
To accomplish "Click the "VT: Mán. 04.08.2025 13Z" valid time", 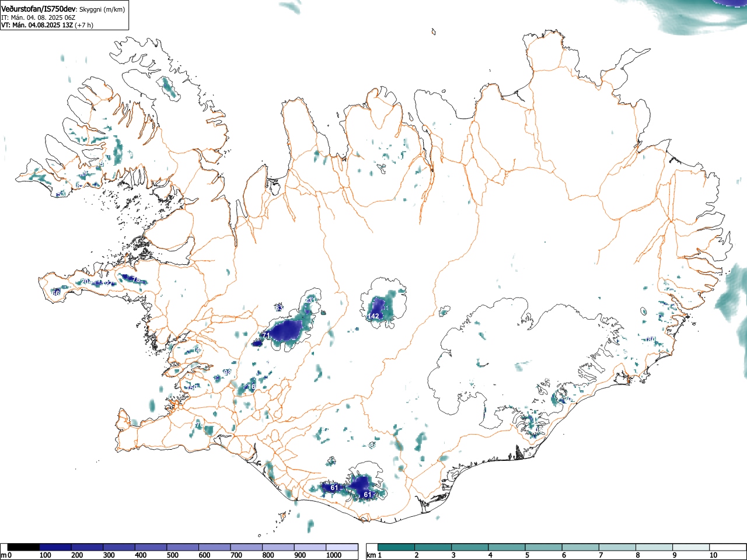I will pyautogui.click(x=37, y=25).
